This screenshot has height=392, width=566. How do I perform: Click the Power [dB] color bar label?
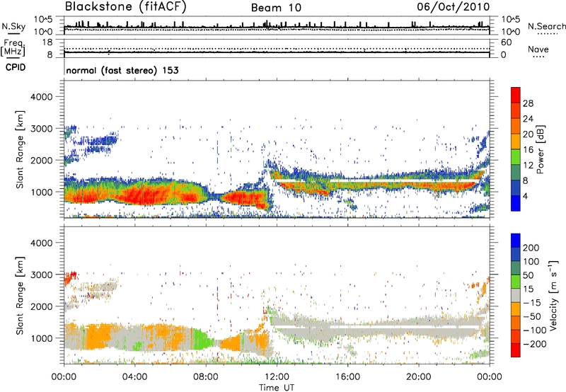click(x=540, y=149)
